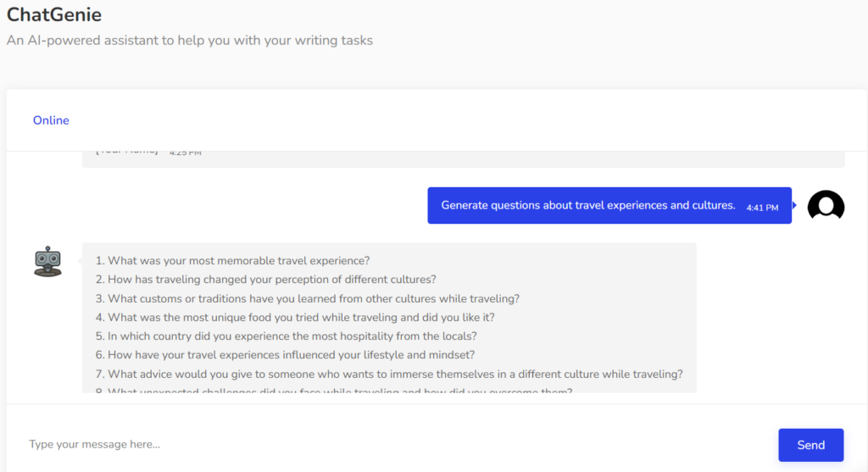Click the user message about generating travel questions
The image size is (868, 472).
tap(587, 206)
